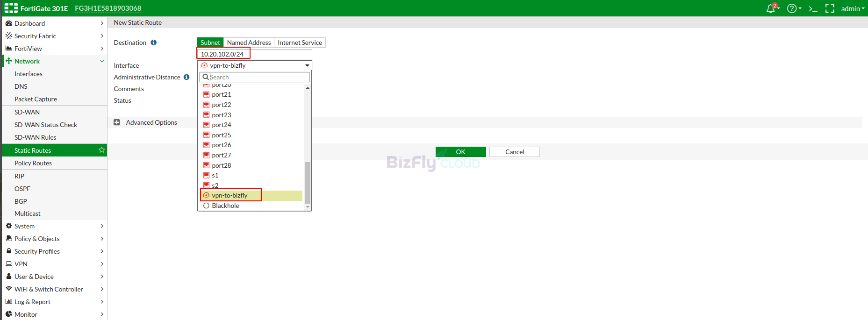
Task: Switch Destination to Named Address tab
Action: click(249, 43)
